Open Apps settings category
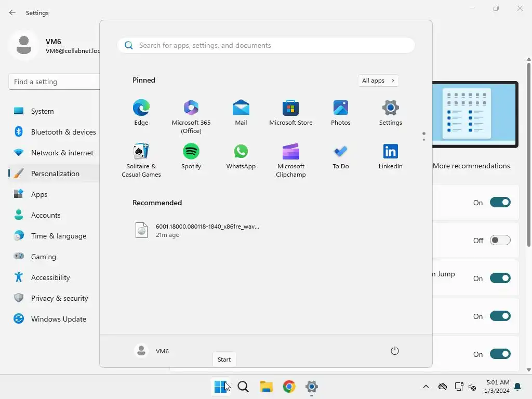 (x=54, y=194)
